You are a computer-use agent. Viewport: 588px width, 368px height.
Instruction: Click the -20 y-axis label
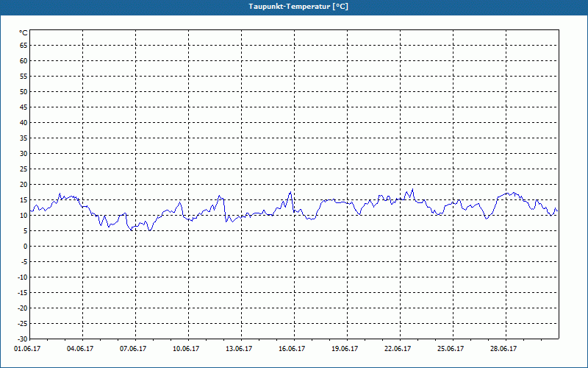[x=23, y=308]
